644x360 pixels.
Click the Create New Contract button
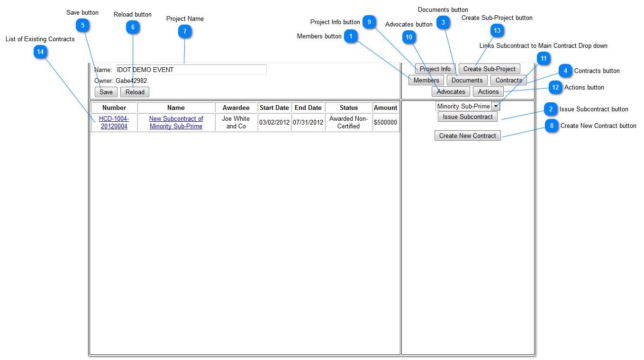468,135
